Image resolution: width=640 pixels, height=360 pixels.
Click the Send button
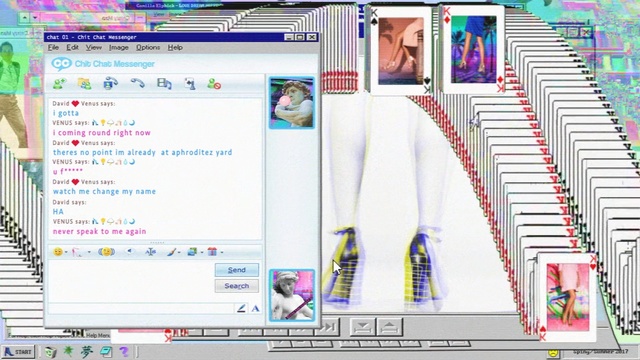pyautogui.click(x=237, y=270)
